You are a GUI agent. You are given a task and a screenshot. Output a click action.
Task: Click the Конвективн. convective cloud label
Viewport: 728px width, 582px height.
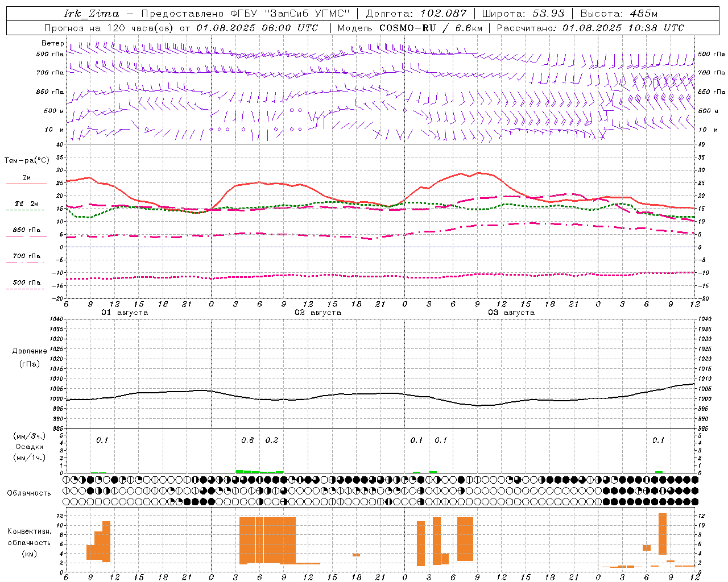(29, 531)
